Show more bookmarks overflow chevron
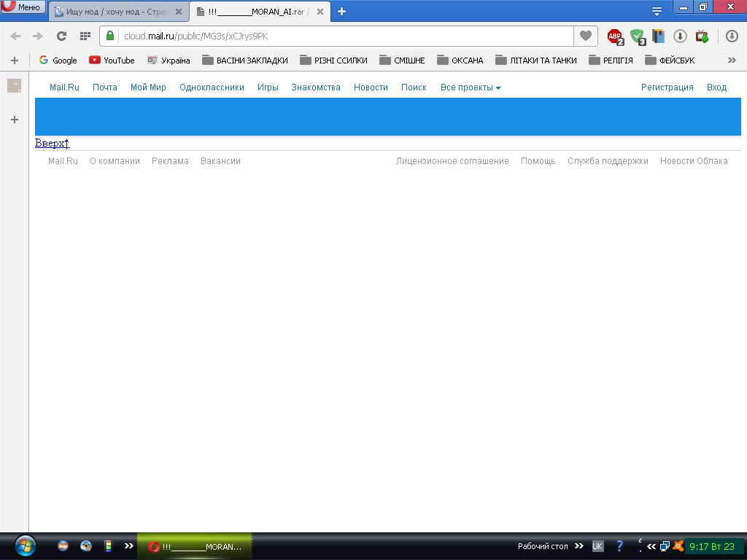The image size is (747, 560). [x=732, y=60]
